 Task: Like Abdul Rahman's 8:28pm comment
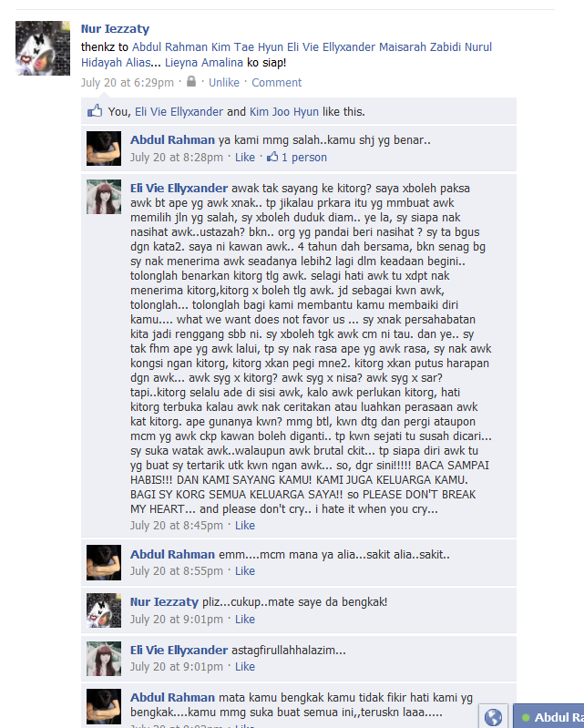click(x=245, y=158)
